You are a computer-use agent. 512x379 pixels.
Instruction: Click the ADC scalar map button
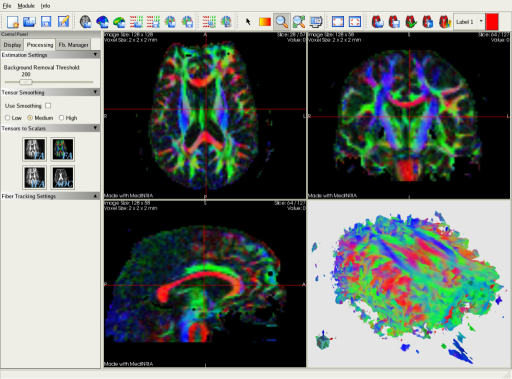coord(63,178)
